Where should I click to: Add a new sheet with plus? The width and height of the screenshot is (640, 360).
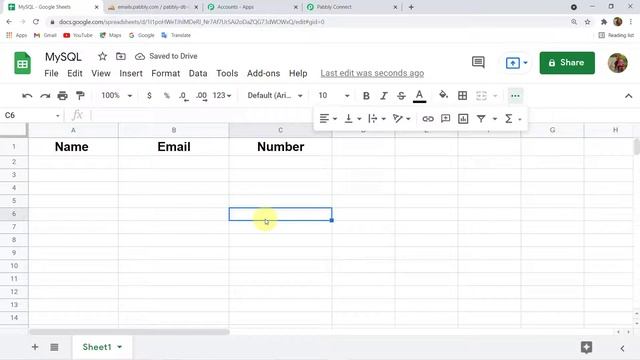pos(35,347)
